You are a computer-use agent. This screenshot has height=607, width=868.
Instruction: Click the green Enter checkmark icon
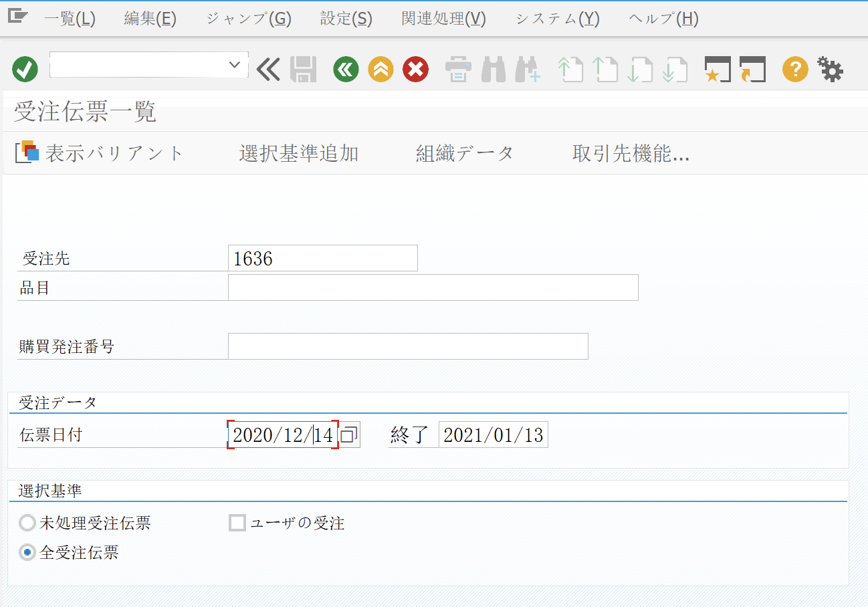25,69
